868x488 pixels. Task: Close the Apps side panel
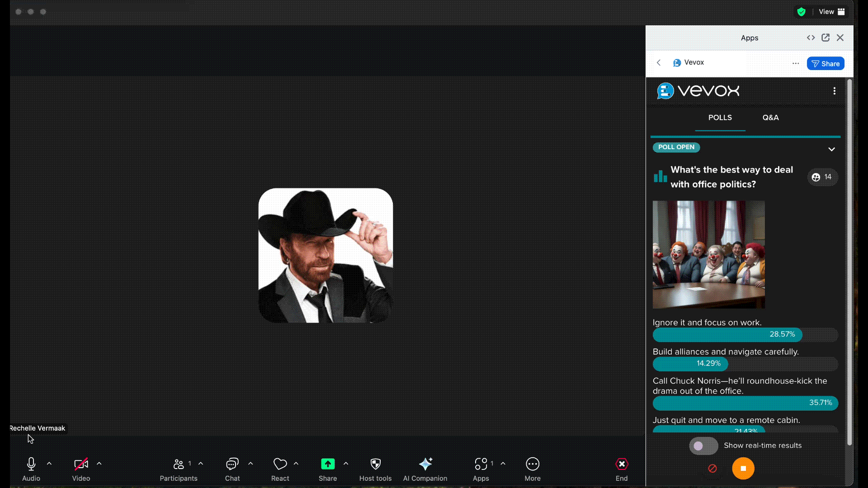tap(840, 38)
